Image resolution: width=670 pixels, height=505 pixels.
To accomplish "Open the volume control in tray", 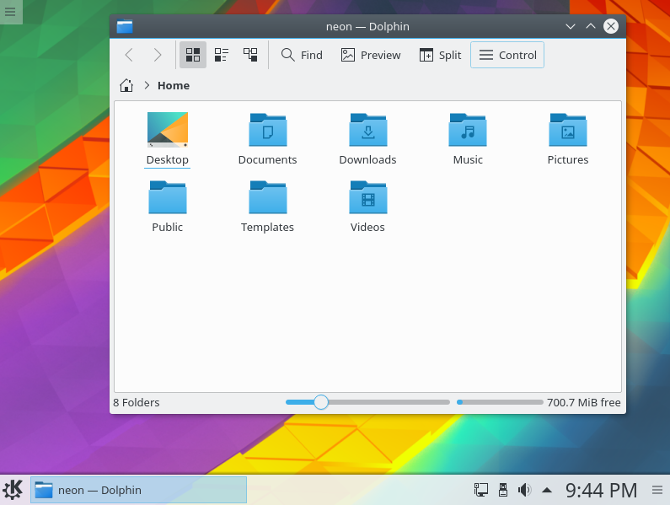I will [x=525, y=490].
